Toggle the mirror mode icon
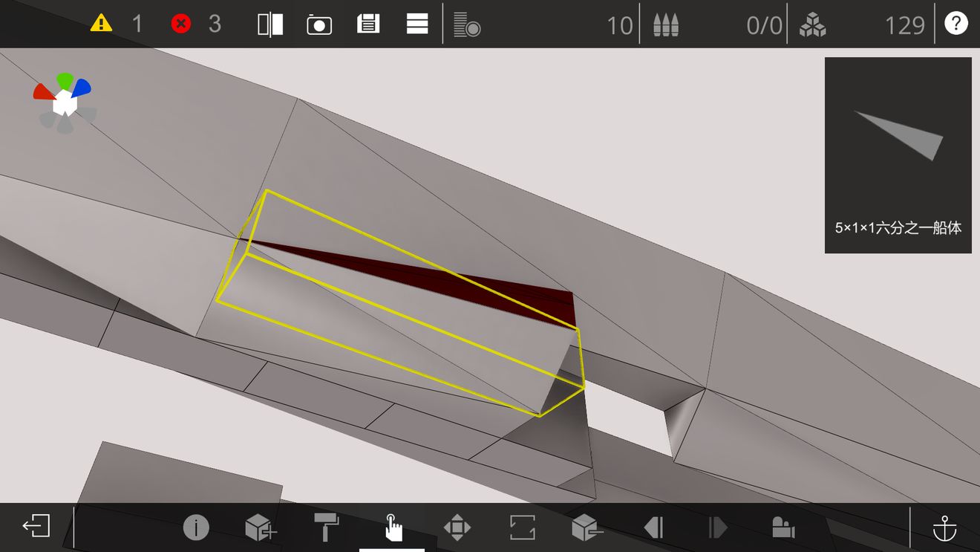This screenshot has height=552, width=980. pyautogui.click(x=270, y=24)
